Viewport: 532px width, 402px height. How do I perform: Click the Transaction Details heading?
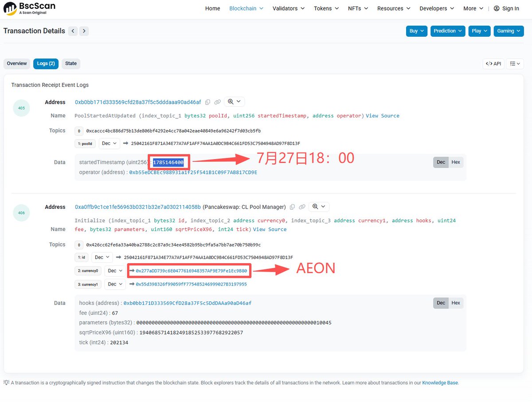(34, 31)
